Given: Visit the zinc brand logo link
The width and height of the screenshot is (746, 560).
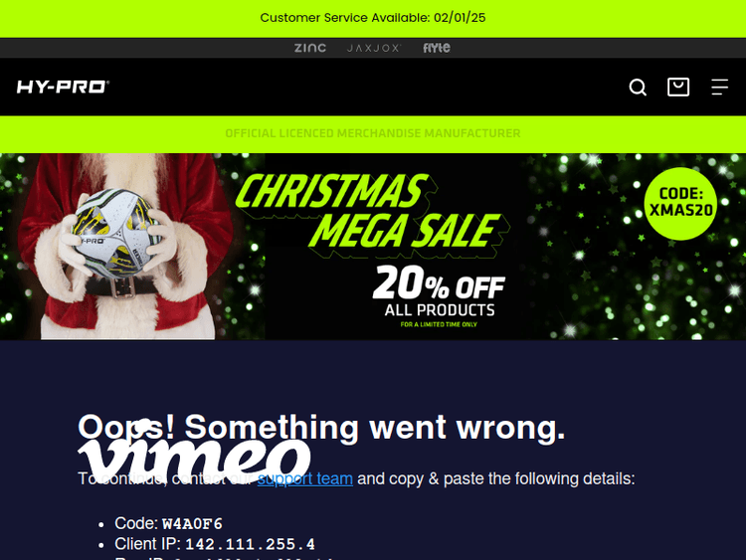Looking at the screenshot, I should tap(310, 48).
